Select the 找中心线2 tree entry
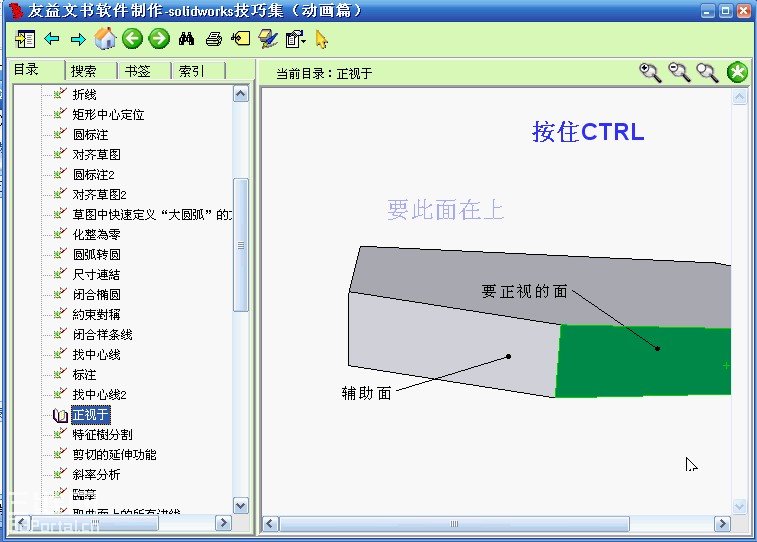This screenshot has height=542, width=757. coord(99,395)
